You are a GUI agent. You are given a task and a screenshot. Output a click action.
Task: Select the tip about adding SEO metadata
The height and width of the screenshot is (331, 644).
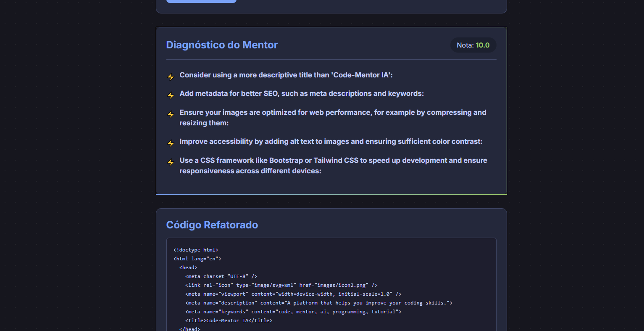pos(301,93)
